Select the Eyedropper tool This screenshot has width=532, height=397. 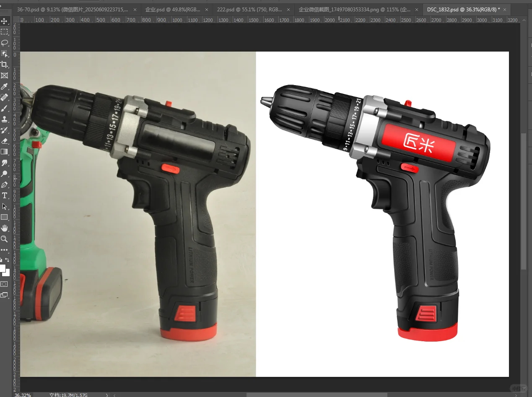coord(4,86)
